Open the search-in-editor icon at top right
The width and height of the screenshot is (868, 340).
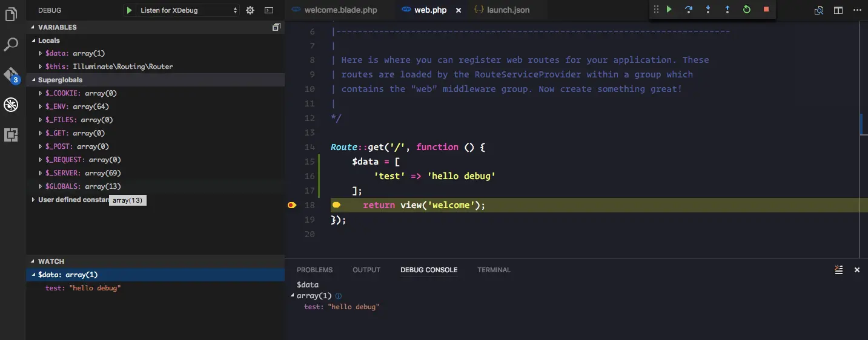pos(819,10)
